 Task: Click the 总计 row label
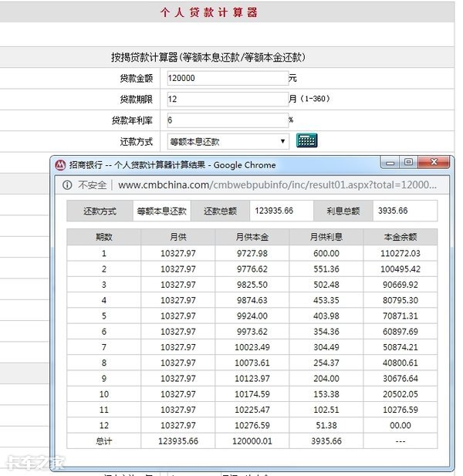tap(104, 441)
